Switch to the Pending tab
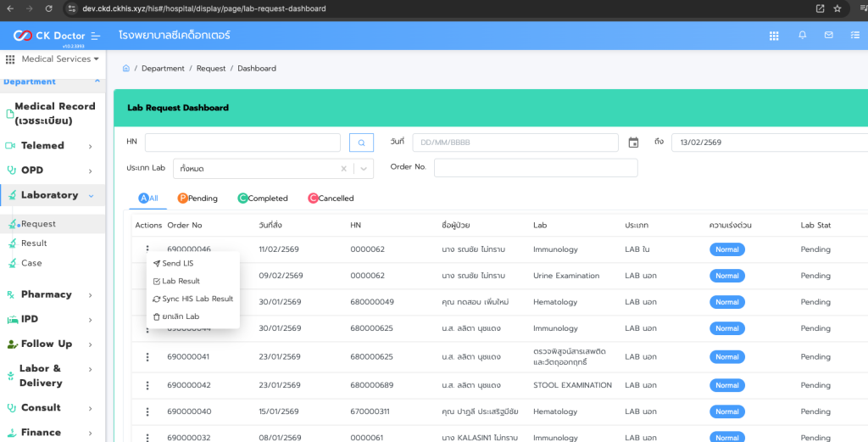Image resolution: width=868 pixels, height=442 pixels. coord(198,199)
